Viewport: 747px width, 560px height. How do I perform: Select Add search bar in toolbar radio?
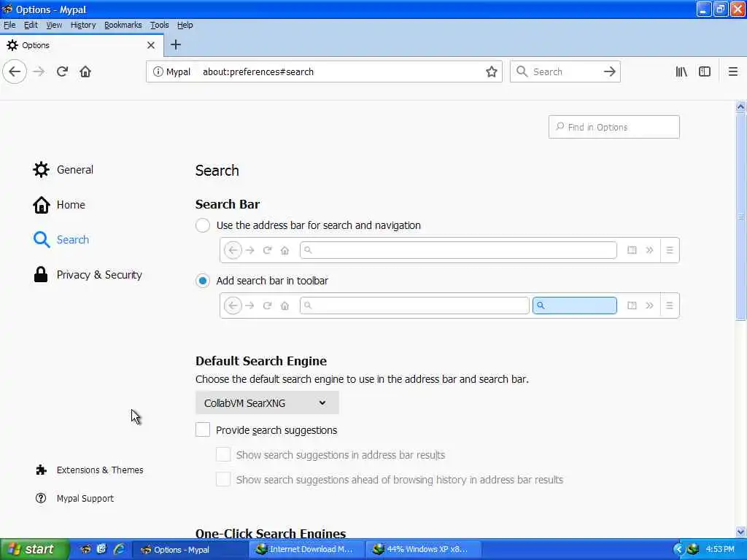203,281
